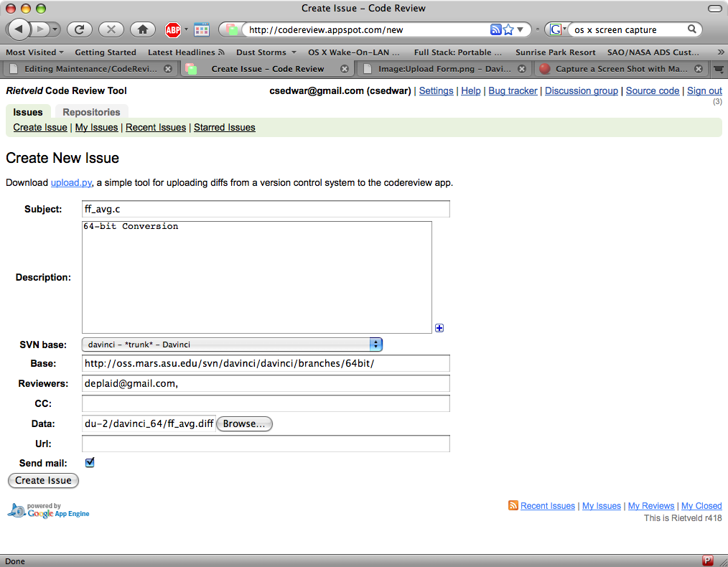
Task: Open the Adblock Plus dropdown arrow
Action: [x=186, y=29]
